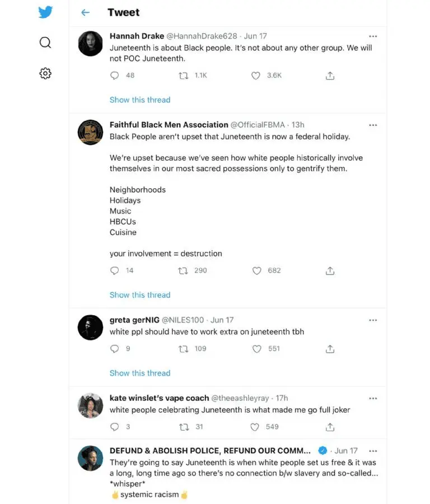The width and height of the screenshot is (430, 504).
Task: Click kate winslet's vape coach avatar
Action: pyautogui.click(x=90, y=405)
